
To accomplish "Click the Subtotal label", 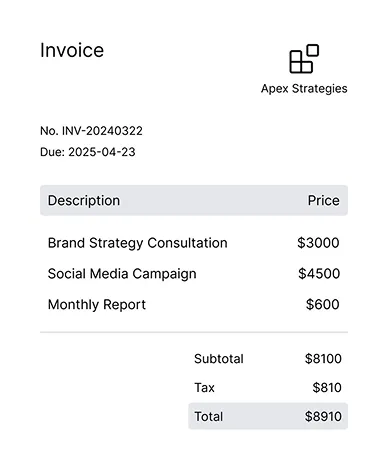I will 219,359.
